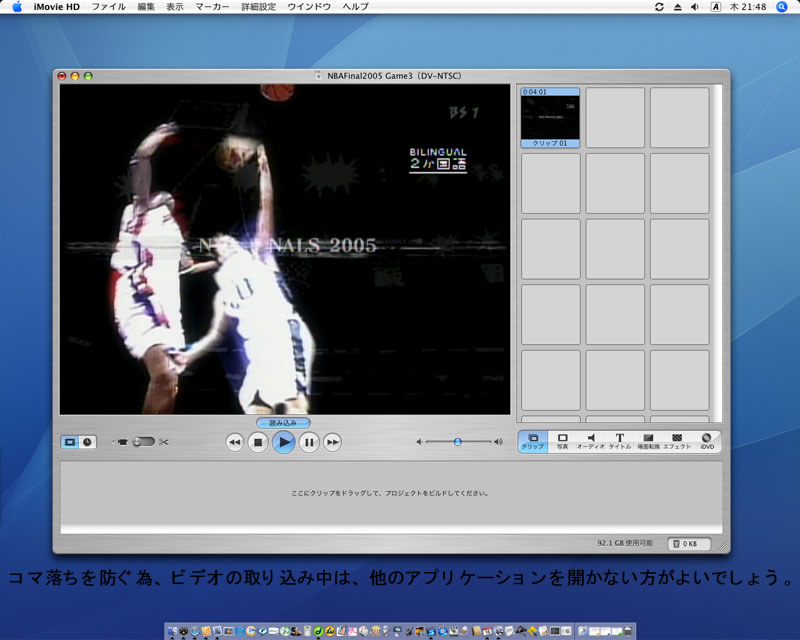Open the オーディオ (Audio) pane
Viewport: 800px width, 640px height.
[590, 441]
